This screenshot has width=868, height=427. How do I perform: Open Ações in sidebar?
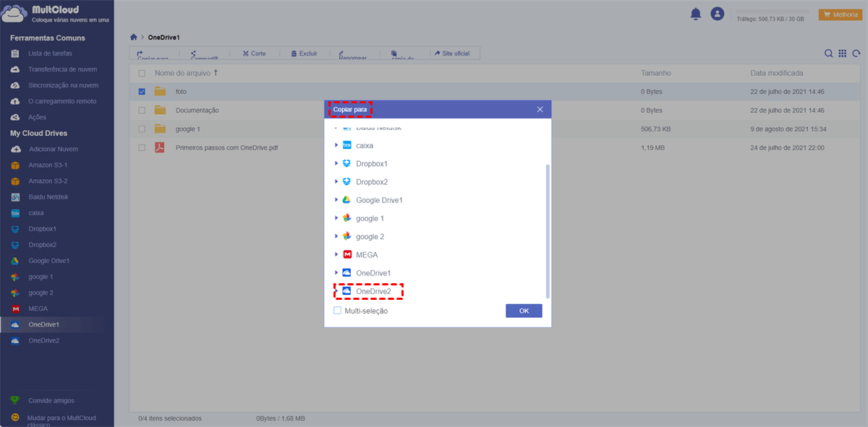click(37, 117)
